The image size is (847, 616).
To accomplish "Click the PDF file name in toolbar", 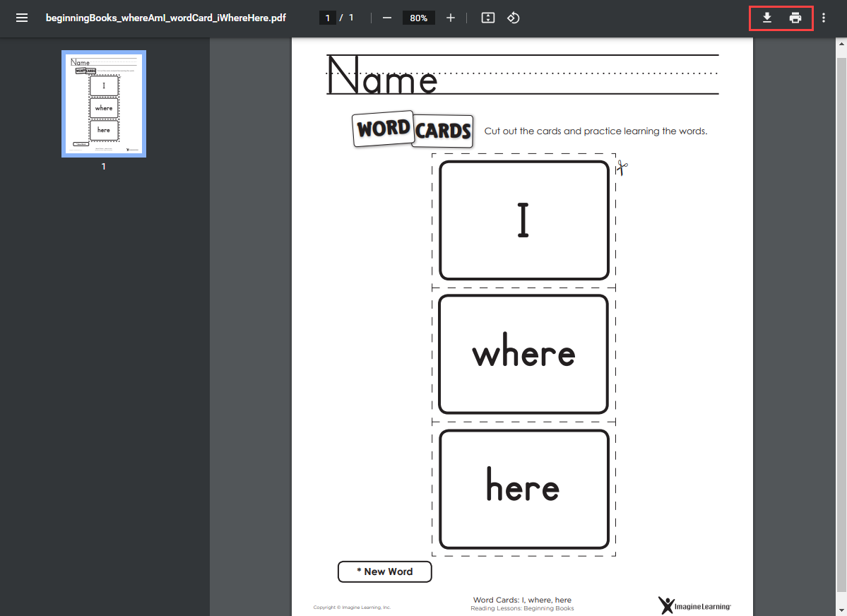I will point(166,18).
